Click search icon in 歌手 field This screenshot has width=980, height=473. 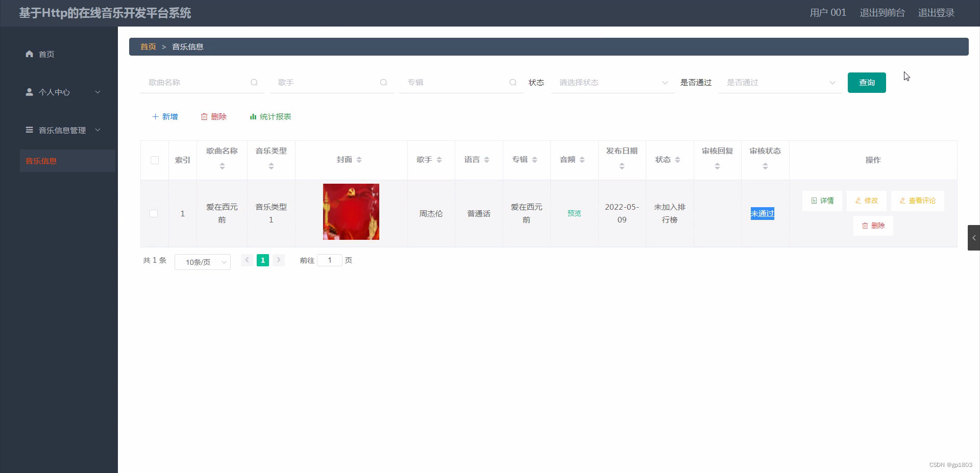click(x=383, y=82)
